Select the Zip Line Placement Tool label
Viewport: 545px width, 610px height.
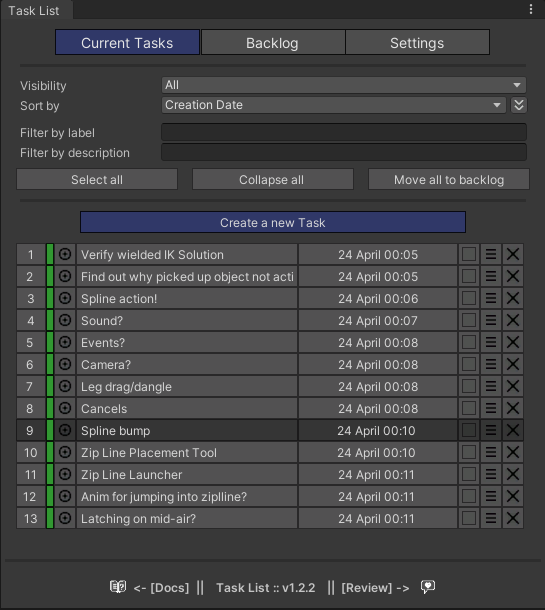click(x=187, y=452)
